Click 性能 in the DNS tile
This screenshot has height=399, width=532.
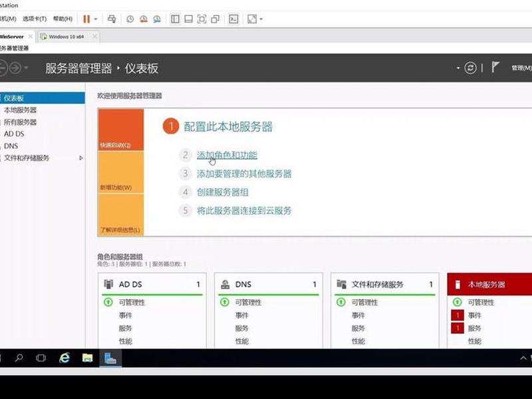click(241, 341)
